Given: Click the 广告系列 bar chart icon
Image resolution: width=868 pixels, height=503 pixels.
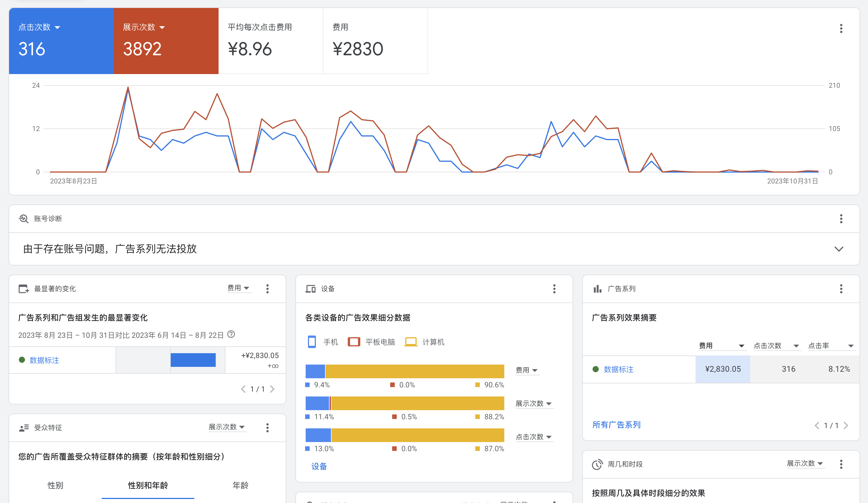Looking at the screenshot, I should [x=597, y=289].
